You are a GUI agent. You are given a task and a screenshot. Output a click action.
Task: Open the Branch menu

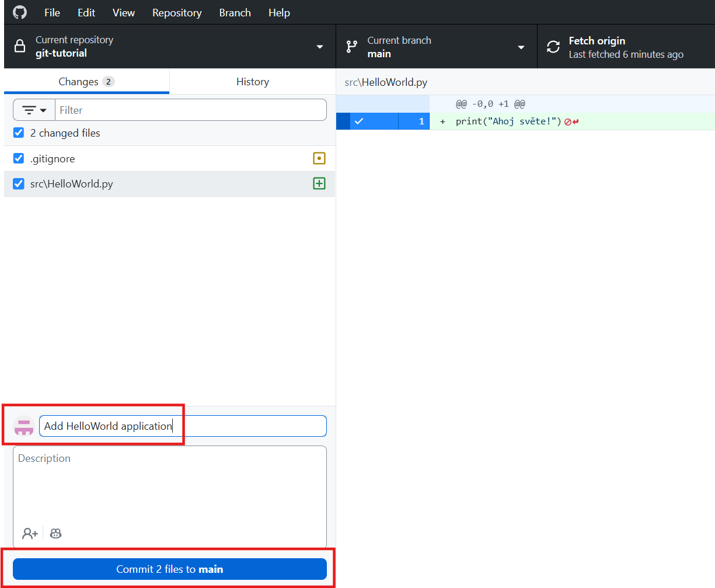235,12
